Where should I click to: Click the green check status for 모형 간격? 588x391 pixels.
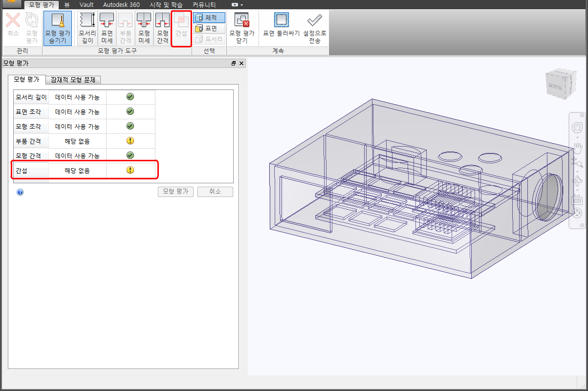(130, 155)
